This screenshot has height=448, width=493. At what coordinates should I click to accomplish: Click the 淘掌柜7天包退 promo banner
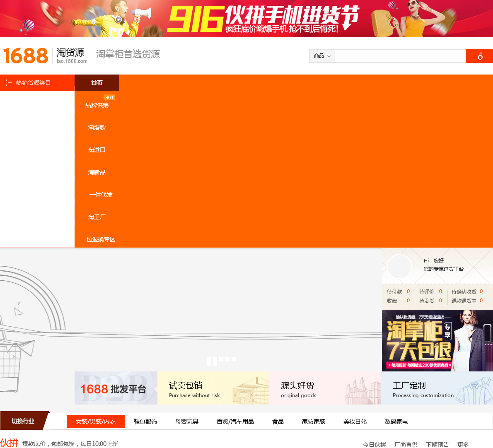tap(437, 341)
